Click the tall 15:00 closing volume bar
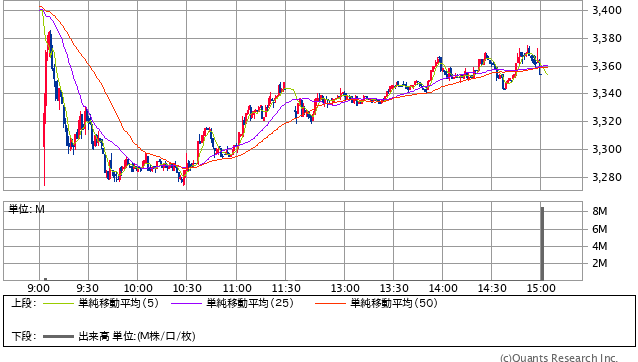 (x=542, y=243)
